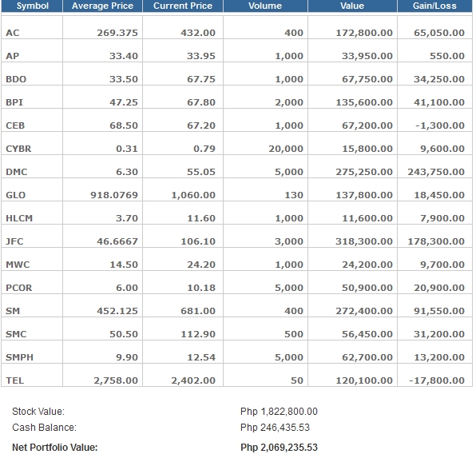476x458 pixels.
Task: Select net portfolio value Php 2,069,235.53
Action: point(279,448)
